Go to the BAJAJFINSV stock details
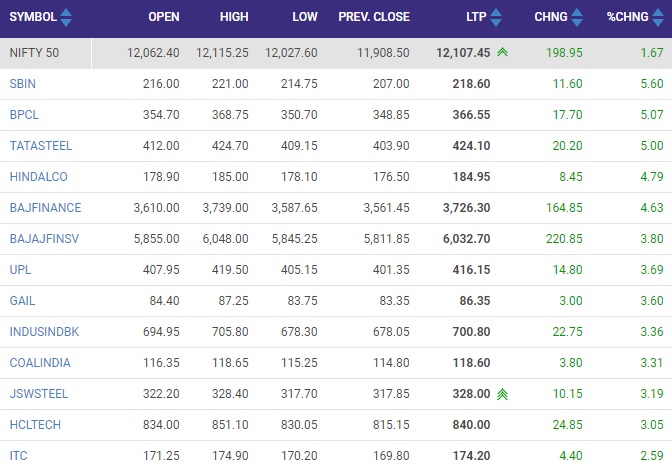672x466 pixels. (44, 238)
